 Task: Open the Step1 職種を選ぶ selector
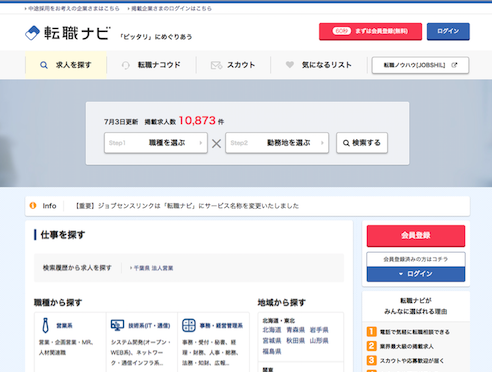(156, 143)
